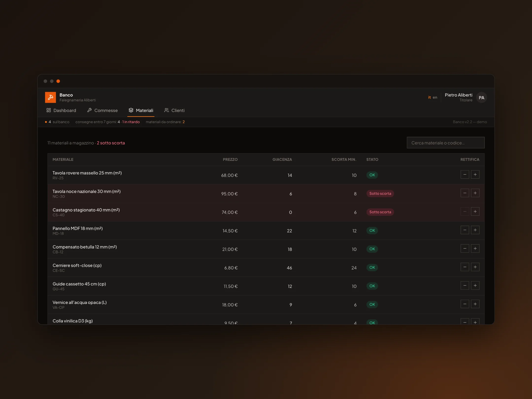
Task: Decrease stock for Guide cassetto 45 cm
Action: (465, 285)
